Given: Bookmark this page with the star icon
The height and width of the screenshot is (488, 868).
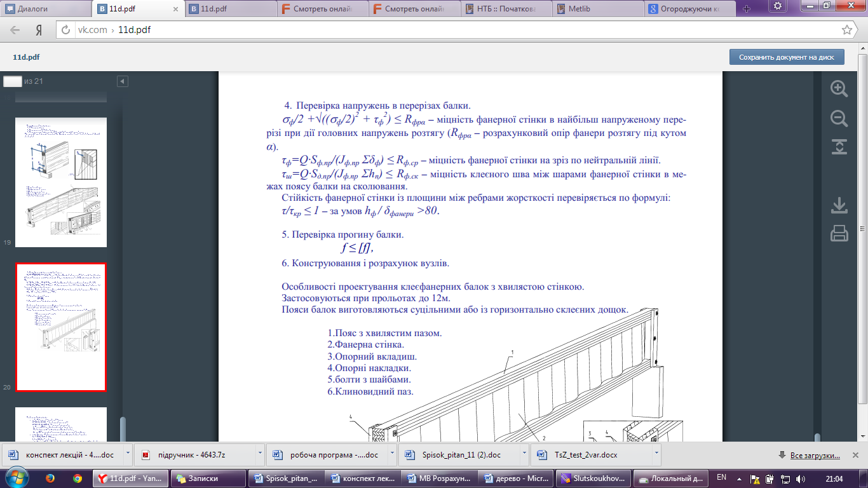Looking at the screenshot, I should 846,30.
